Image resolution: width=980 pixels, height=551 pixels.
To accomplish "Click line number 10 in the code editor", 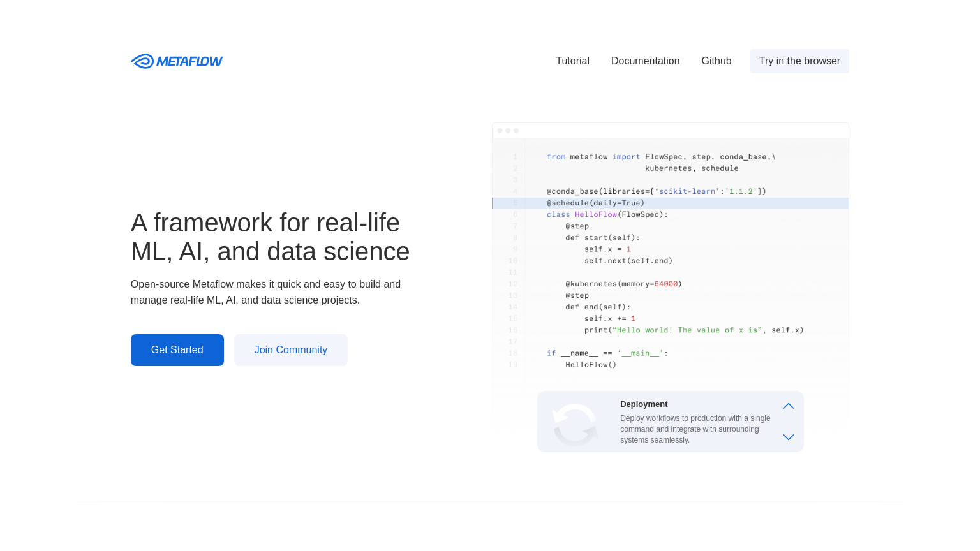I will [x=513, y=260].
